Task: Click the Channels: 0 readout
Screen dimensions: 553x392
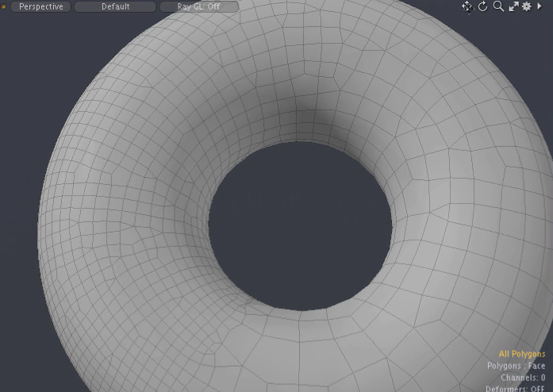Action: click(x=522, y=378)
